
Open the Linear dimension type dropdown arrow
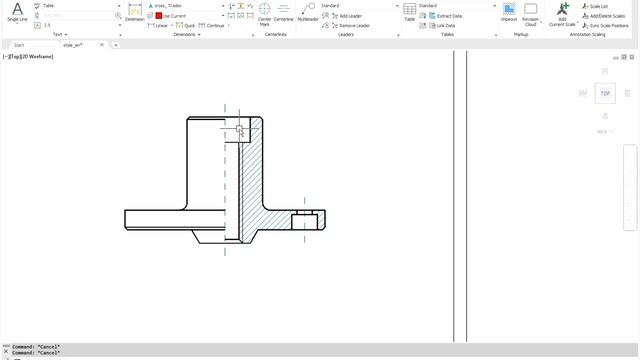[172, 25]
